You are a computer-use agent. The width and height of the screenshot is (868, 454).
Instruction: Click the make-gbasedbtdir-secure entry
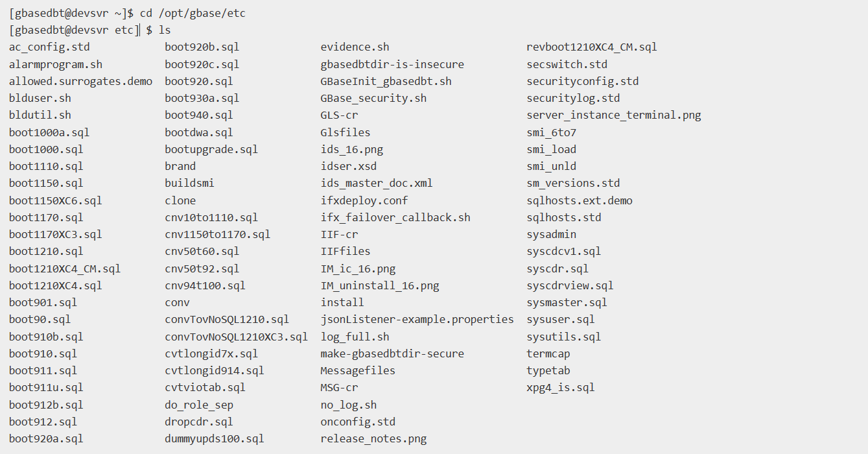(x=392, y=353)
